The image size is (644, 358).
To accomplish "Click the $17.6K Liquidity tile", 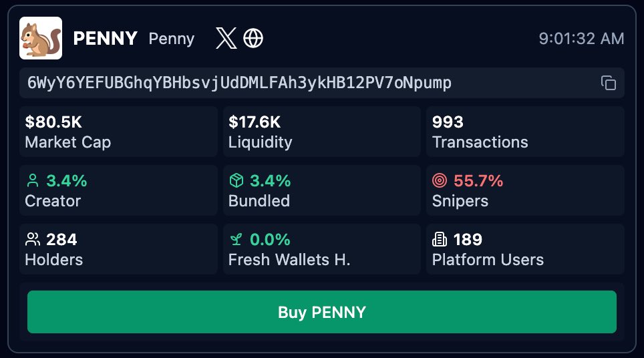I will [321, 132].
